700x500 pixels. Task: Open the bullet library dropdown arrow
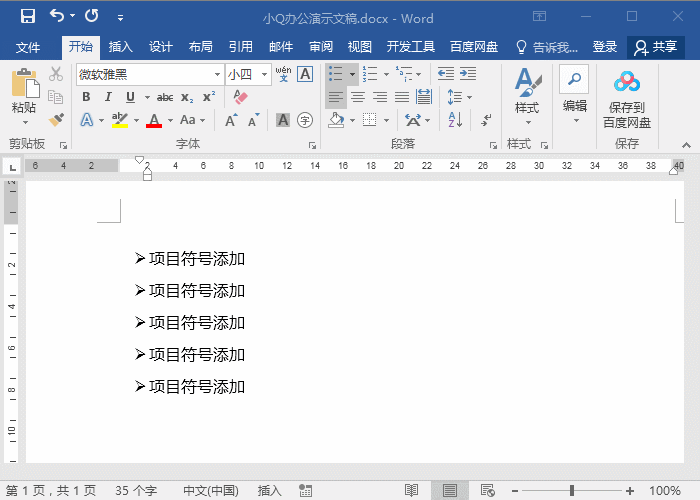352,74
